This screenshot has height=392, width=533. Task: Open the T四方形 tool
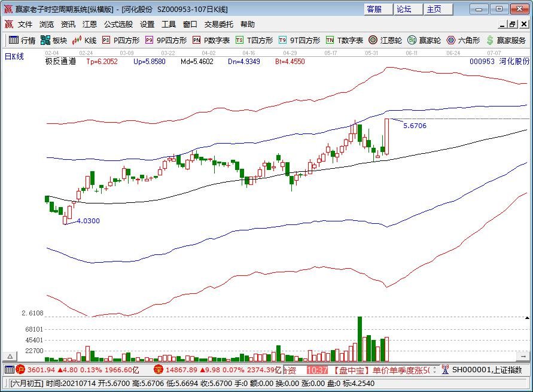(254, 41)
